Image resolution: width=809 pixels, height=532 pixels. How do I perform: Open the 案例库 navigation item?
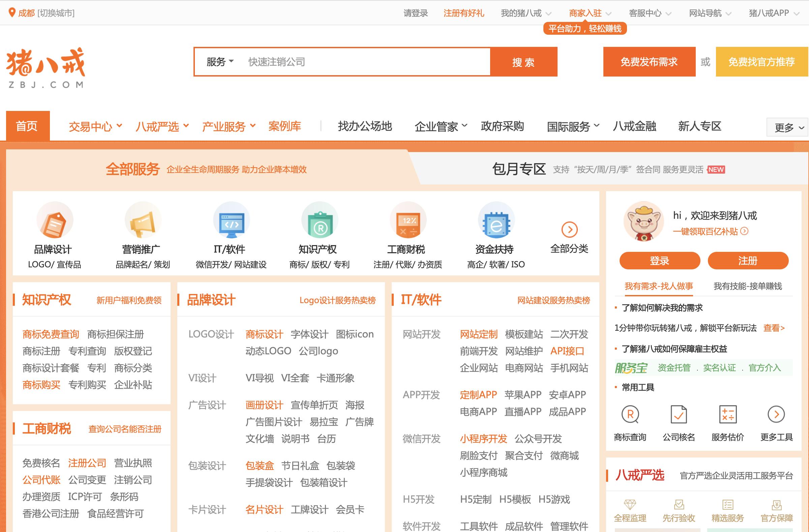tap(285, 126)
